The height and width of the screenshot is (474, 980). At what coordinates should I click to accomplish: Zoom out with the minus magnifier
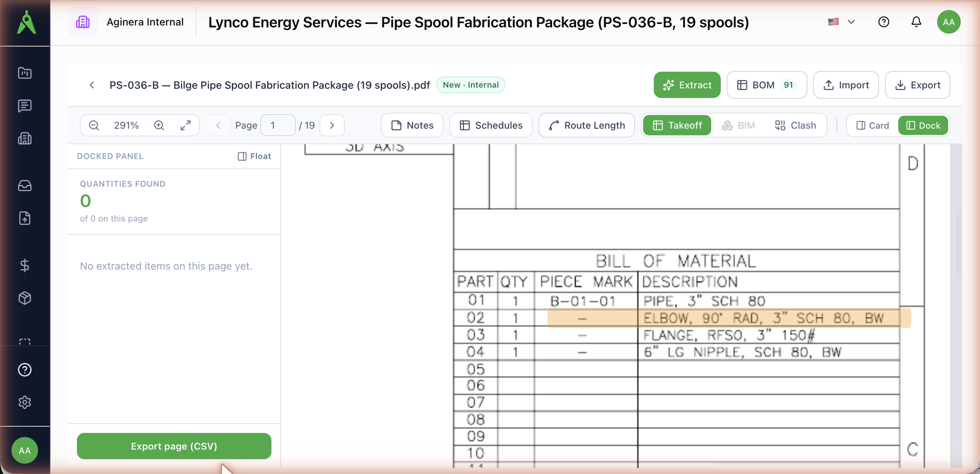tap(94, 125)
